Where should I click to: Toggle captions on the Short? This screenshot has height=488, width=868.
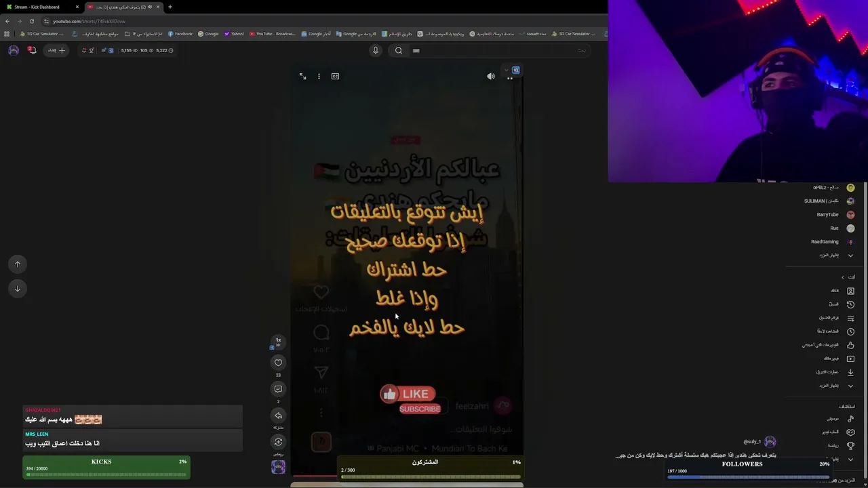335,77
